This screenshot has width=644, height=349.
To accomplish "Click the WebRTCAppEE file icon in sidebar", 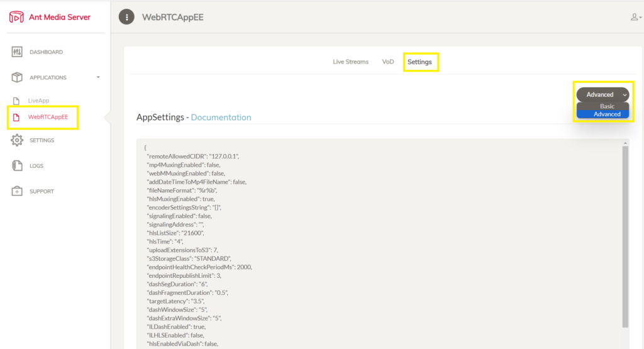I will (x=16, y=118).
